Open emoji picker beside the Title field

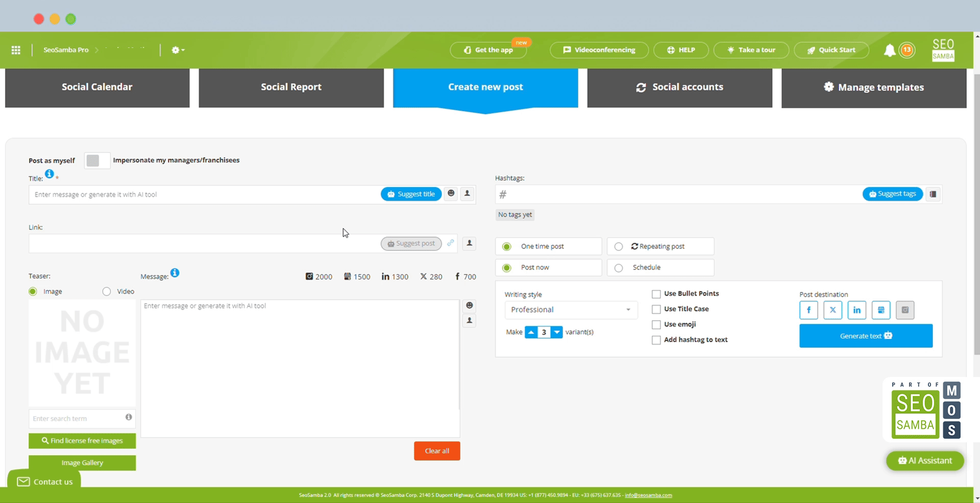(451, 194)
